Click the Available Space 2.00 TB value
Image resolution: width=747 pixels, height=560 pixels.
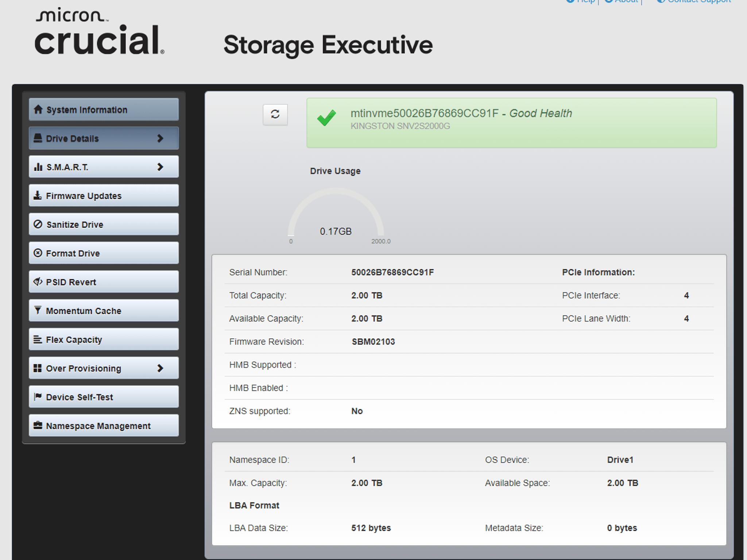coord(623,483)
